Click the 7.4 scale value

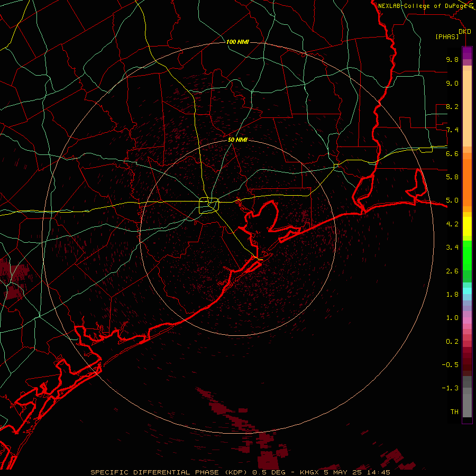pyautogui.click(x=452, y=130)
